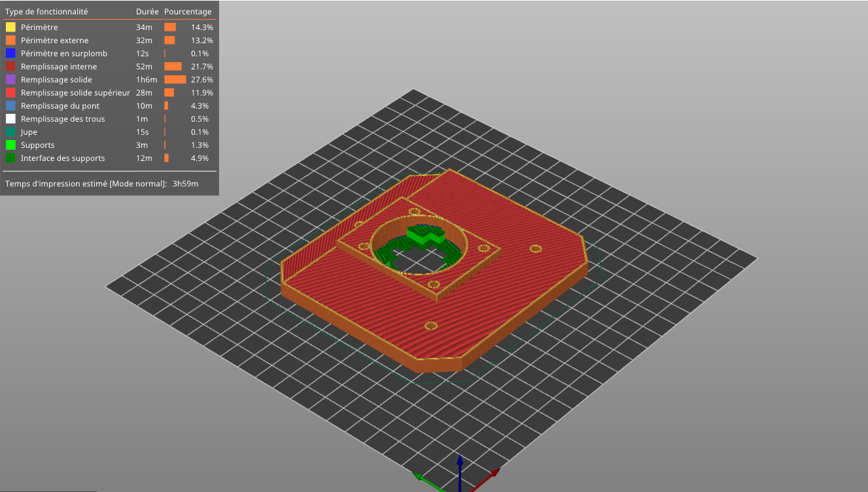Toggle the dark green Interface des supports swatch
The width and height of the screenshot is (868, 492).
(10, 158)
